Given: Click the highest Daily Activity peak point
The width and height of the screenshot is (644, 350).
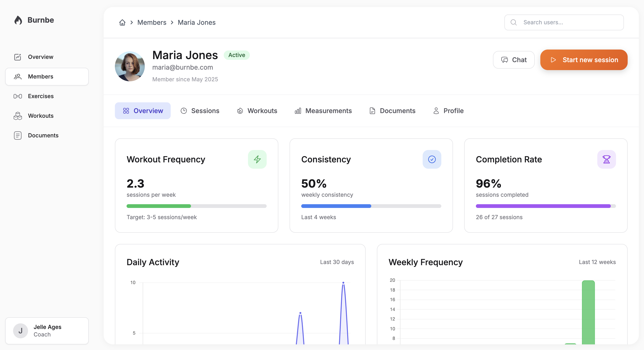Looking at the screenshot, I should (x=343, y=283).
